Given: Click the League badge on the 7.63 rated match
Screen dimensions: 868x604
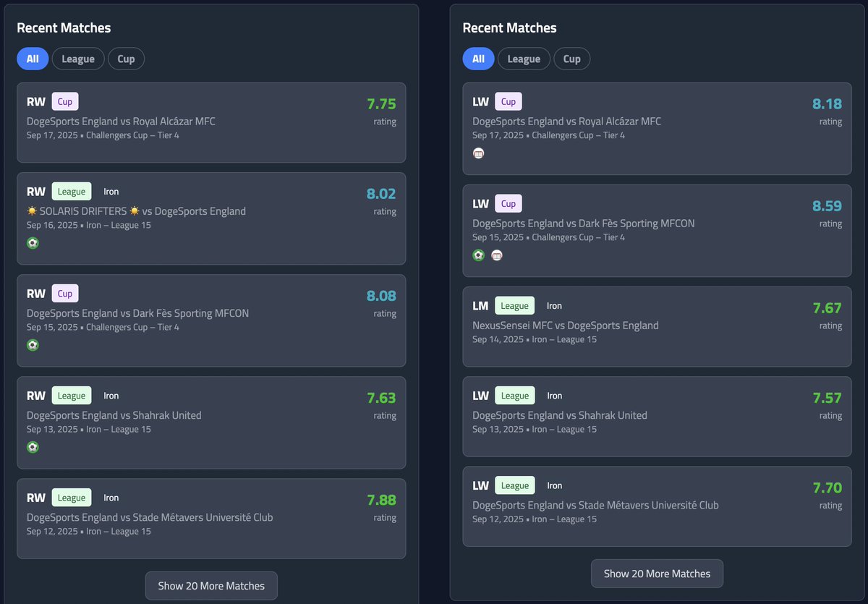Looking at the screenshot, I should coord(72,396).
